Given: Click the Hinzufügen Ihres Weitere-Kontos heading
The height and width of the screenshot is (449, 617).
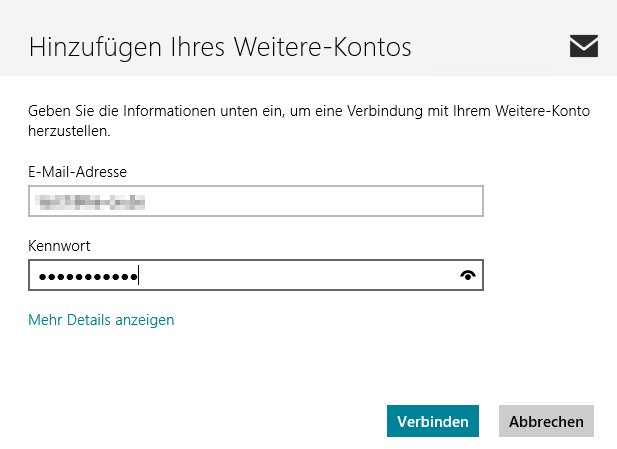Looking at the screenshot, I should point(220,47).
